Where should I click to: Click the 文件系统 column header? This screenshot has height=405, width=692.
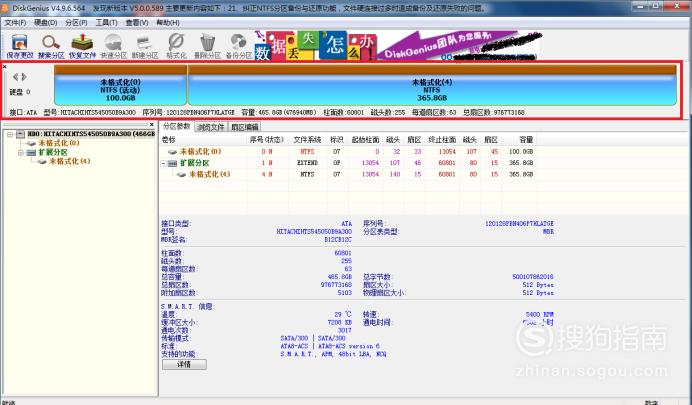(x=308, y=140)
